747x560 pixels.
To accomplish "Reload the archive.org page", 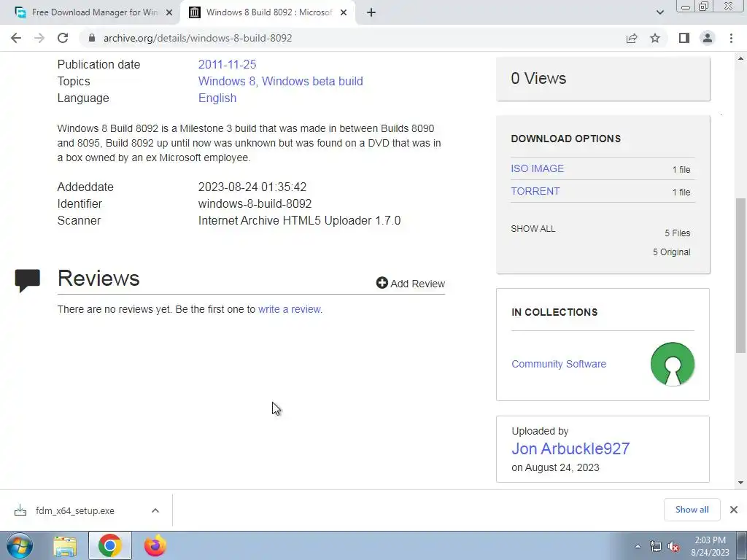I will pos(63,38).
